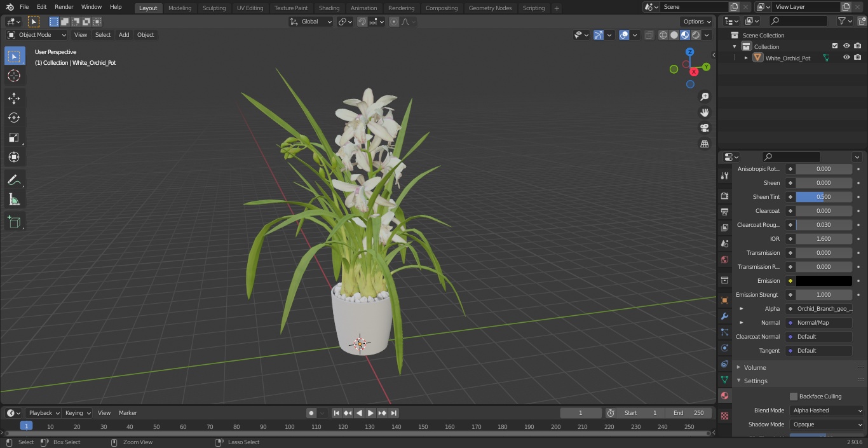This screenshot has width=868, height=448.
Task: Click the pan view hand icon
Action: click(705, 112)
